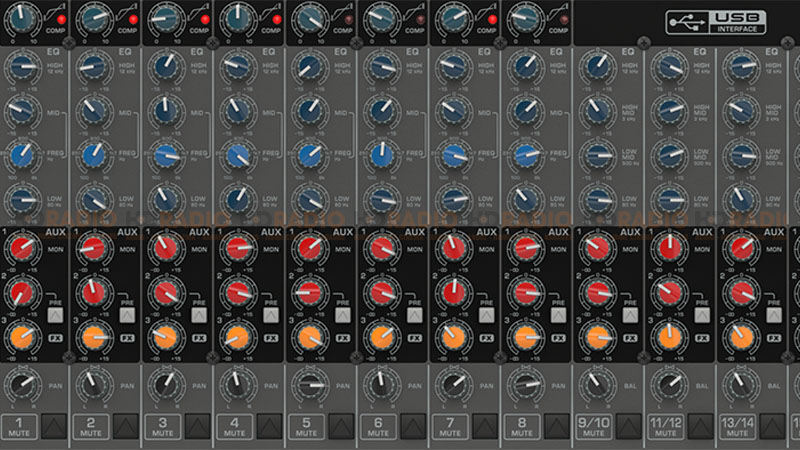This screenshot has height=450, width=800.
Task: Click the unlit COMP LED on channel 8
Action: click(564, 20)
